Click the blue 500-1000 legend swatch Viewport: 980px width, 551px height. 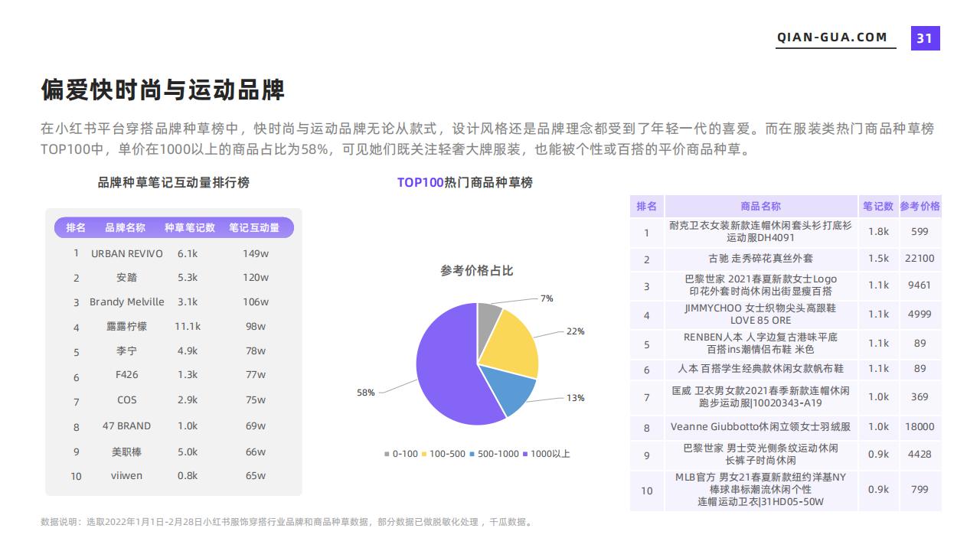click(x=472, y=454)
